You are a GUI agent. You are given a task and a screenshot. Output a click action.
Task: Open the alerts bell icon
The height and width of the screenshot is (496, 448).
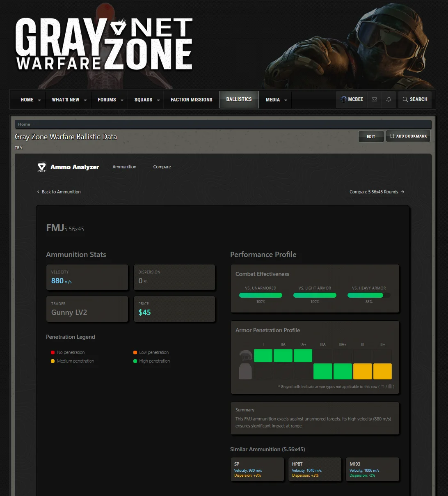(x=389, y=99)
